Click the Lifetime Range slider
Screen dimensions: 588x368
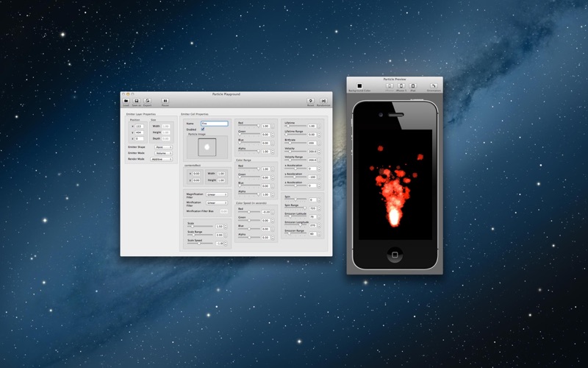[x=295, y=135]
